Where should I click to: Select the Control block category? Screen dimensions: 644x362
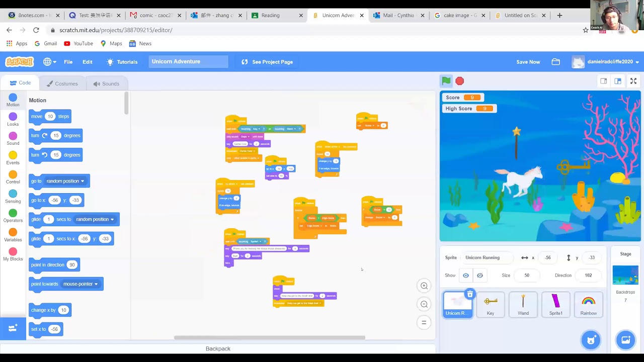point(13,177)
